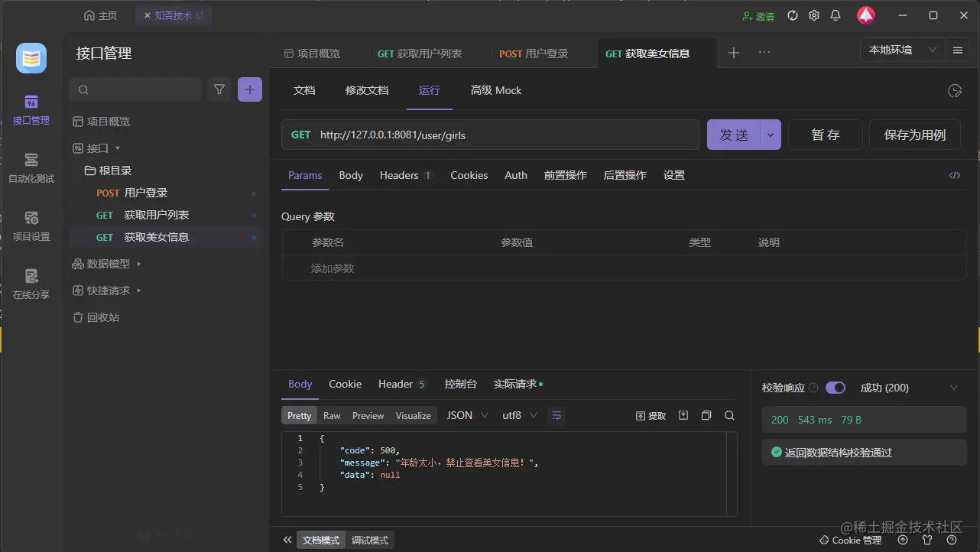This screenshot has height=552, width=980.
Task: Open the 前置操作 tab
Action: pos(566,175)
